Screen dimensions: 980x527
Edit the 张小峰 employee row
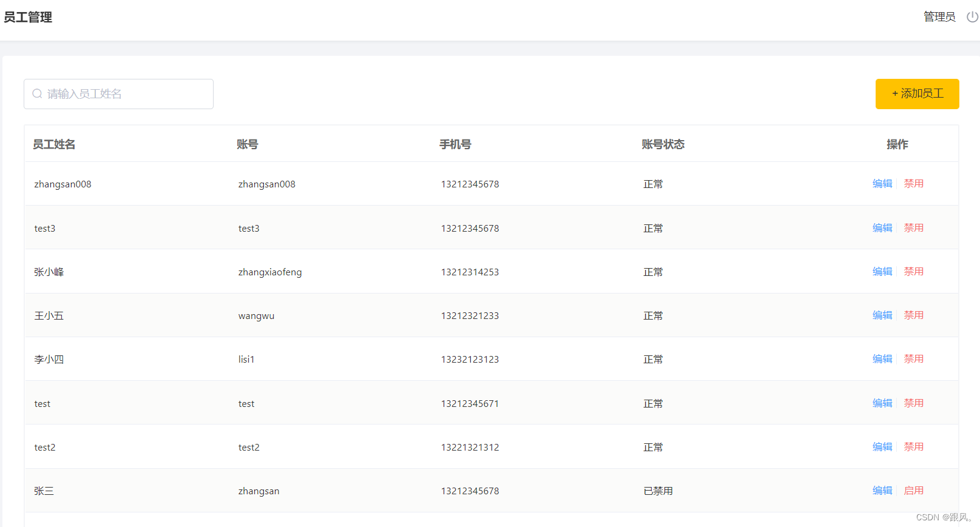click(882, 272)
